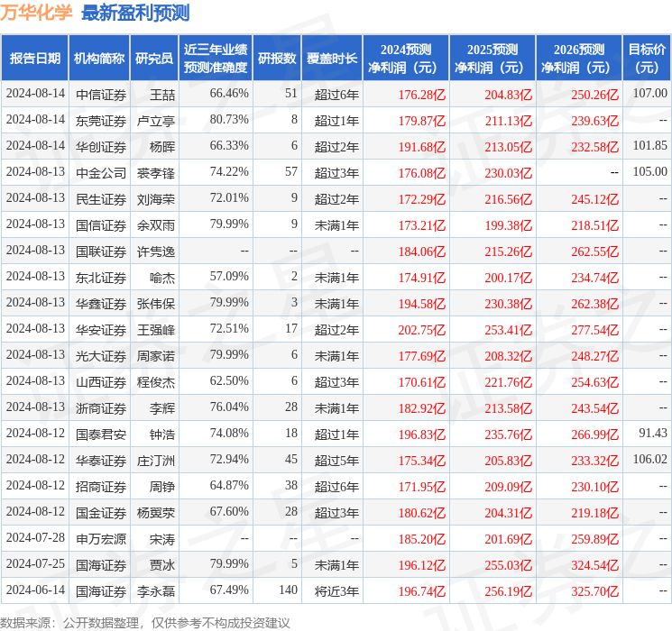Click the 最新盈利预测 title text
The width and height of the screenshot is (672, 631).
coord(135,13)
